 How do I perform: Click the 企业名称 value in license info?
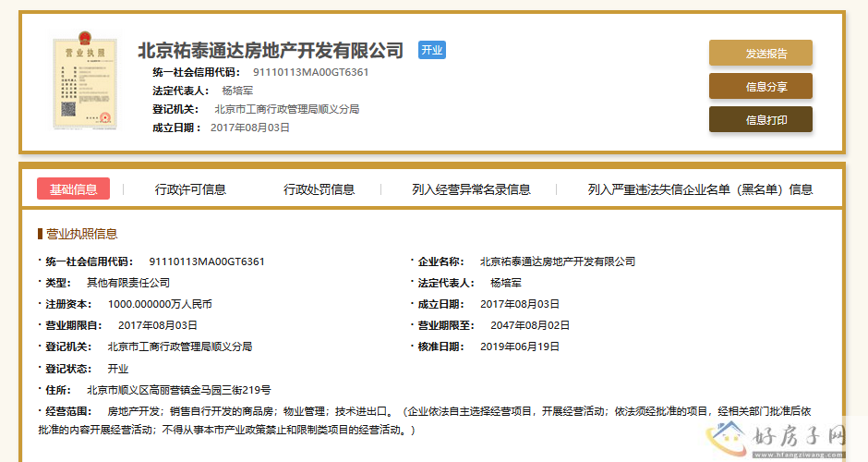coord(558,261)
